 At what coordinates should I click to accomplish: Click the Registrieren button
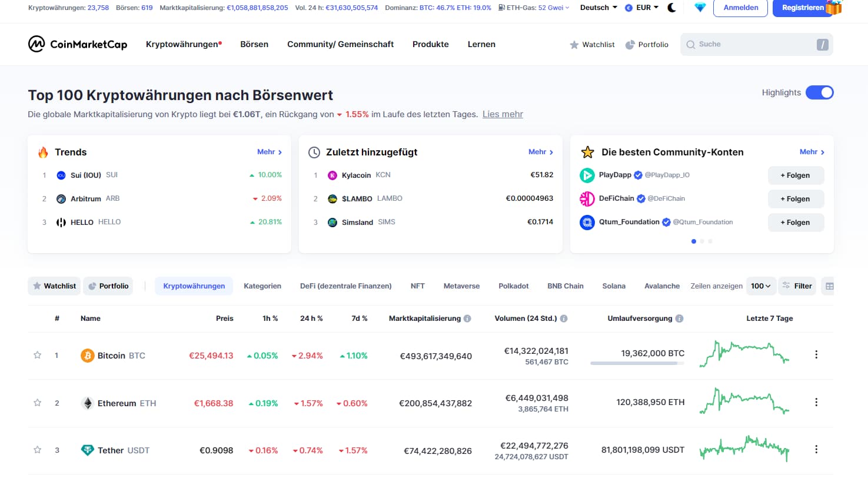click(803, 8)
